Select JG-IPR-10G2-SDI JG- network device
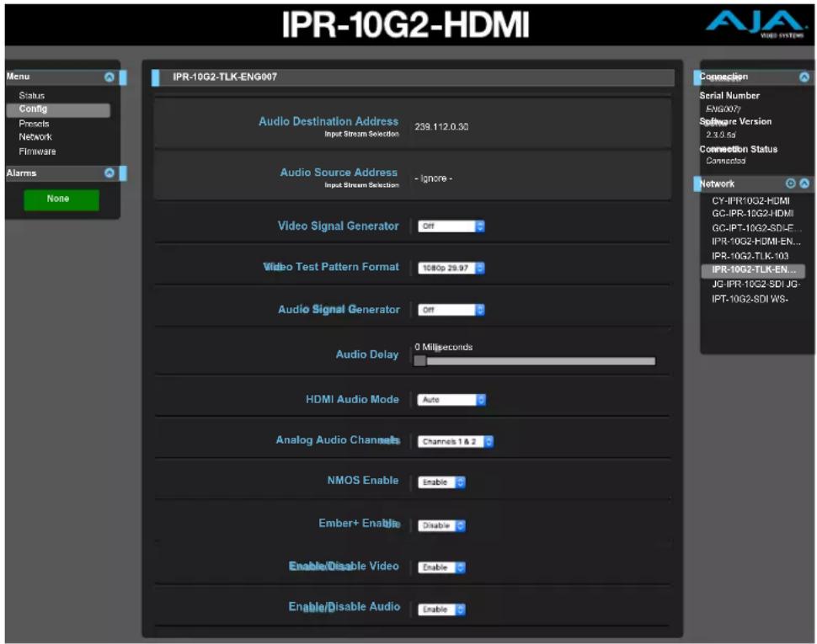The image size is (817, 644). (x=756, y=285)
